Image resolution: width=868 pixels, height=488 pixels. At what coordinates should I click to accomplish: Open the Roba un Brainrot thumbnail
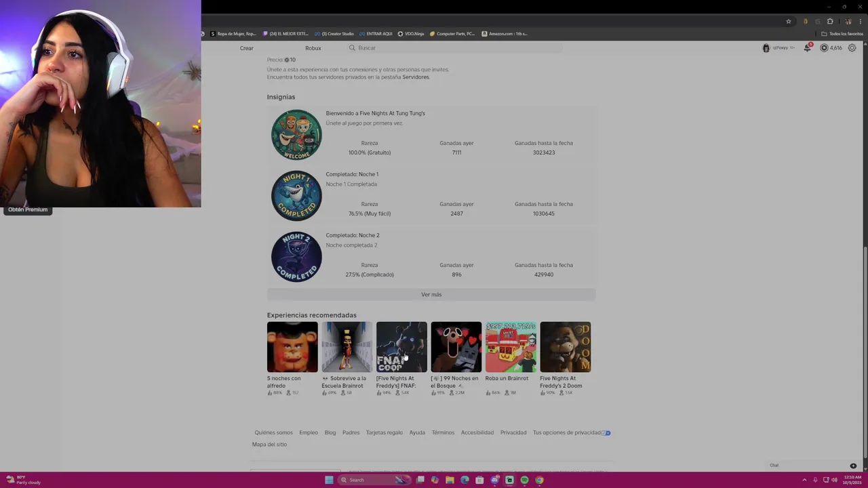[511, 347]
